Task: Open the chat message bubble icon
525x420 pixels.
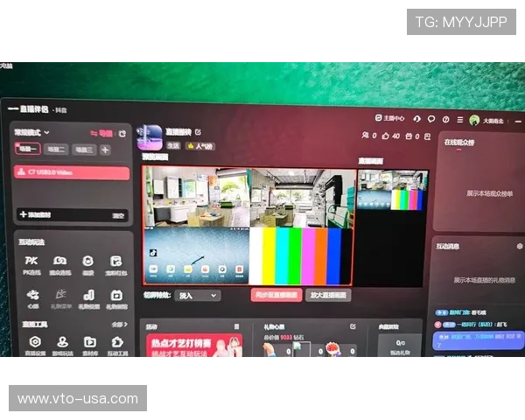Action: 431,119
